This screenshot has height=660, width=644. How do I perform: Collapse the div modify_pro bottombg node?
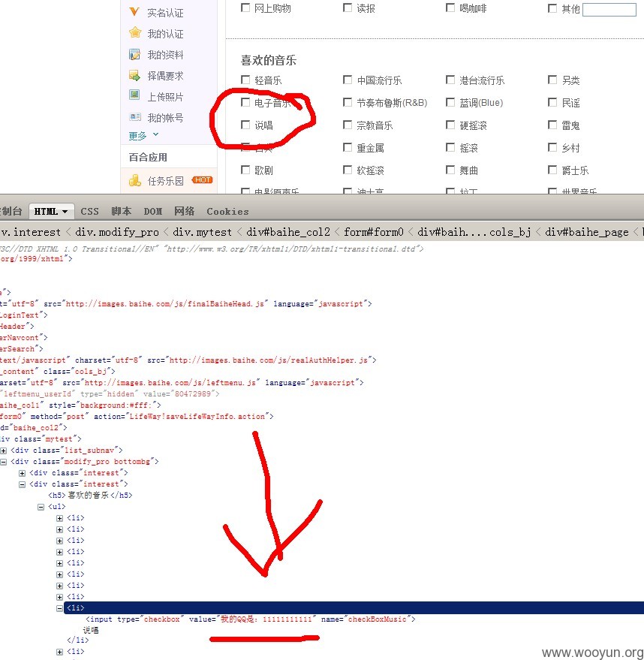(x=3, y=462)
